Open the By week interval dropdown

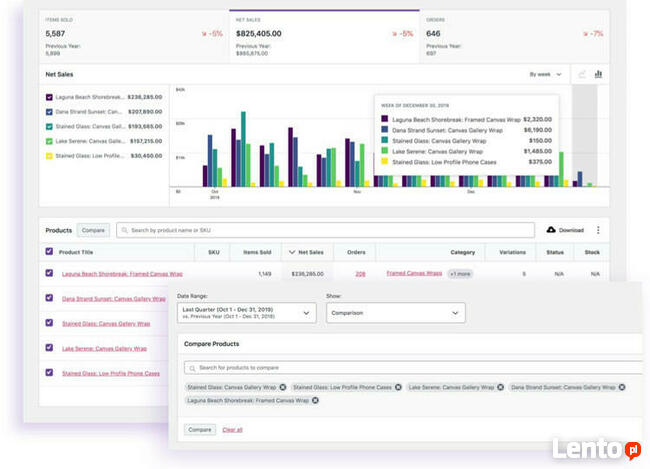pyautogui.click(x=545, y=74)
